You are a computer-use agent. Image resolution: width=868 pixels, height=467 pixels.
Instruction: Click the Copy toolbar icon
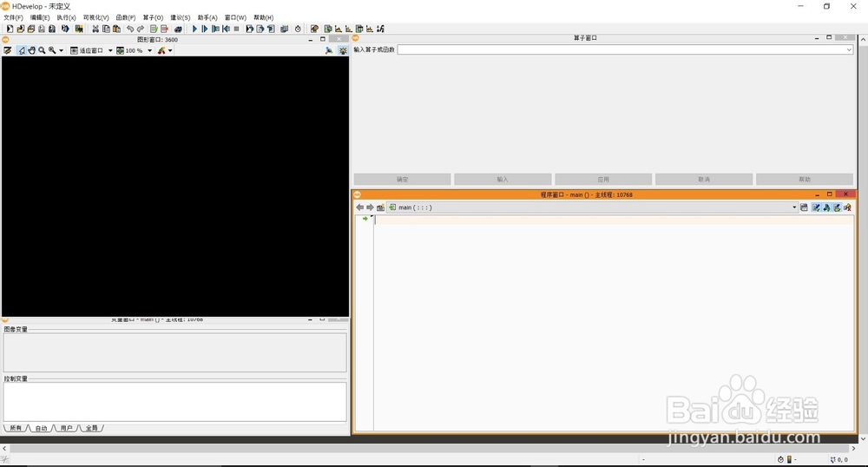(x=106, y=29)
